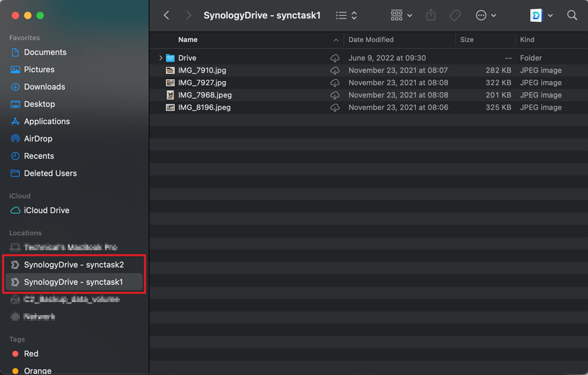This screenshot has height=375, width=588.
Task: Open Pictures in the sidebar
Action: (x=39, y=69)
